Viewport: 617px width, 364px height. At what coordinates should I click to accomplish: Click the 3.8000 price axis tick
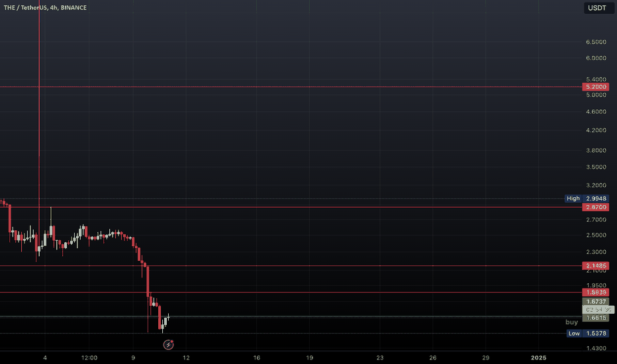click(x=596, y=150)
